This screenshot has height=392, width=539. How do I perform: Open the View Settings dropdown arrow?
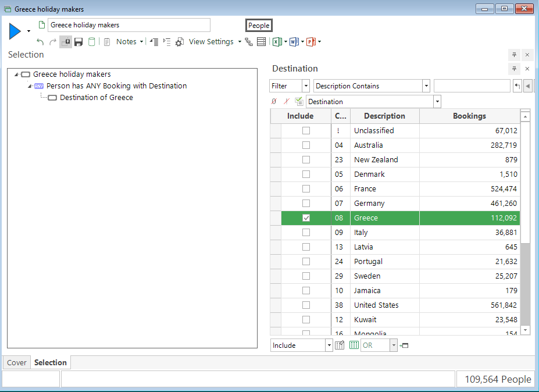click(240, 42)
